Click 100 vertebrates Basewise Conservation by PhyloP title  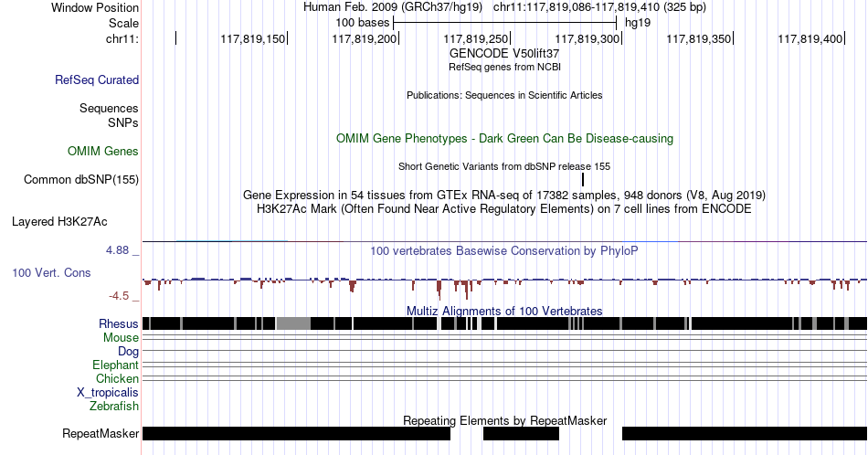pyautogui.click(x=504, y=250)
